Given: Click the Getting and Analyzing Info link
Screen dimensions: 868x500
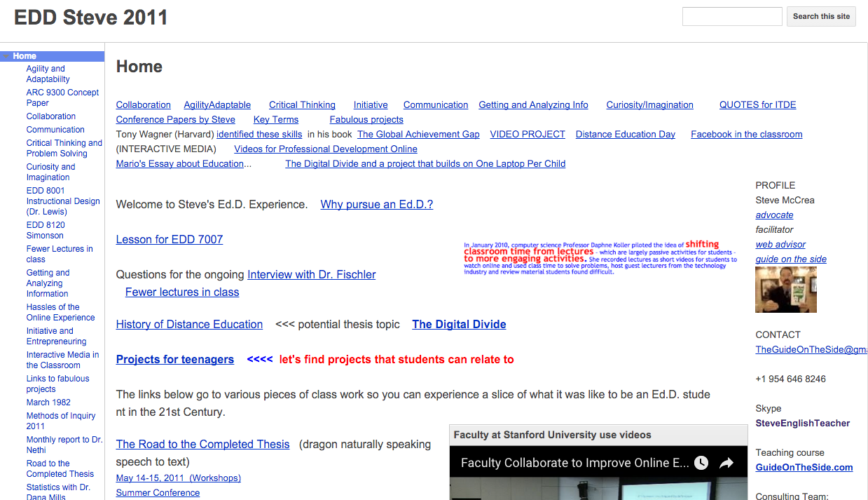Looking at the screenshot, I should (x=534, y=105).
